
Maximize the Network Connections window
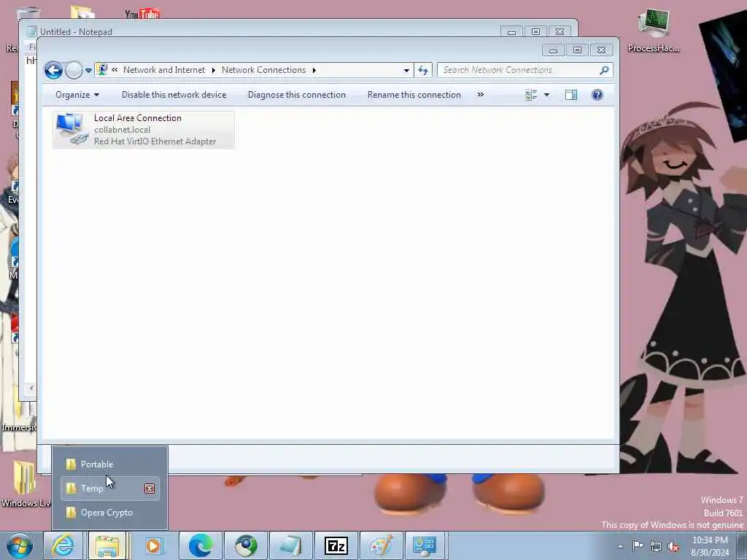578,50
